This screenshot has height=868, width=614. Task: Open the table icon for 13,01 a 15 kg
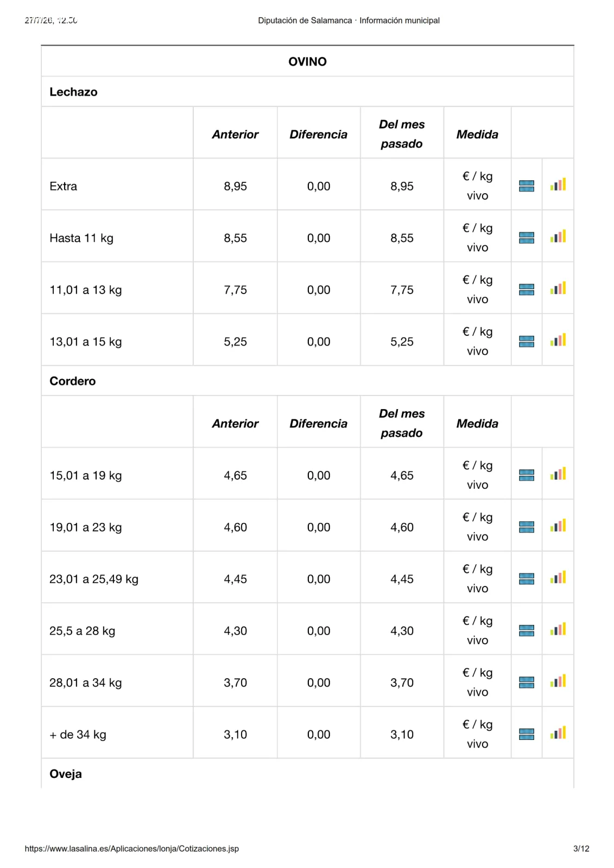[x=526, y=341]
